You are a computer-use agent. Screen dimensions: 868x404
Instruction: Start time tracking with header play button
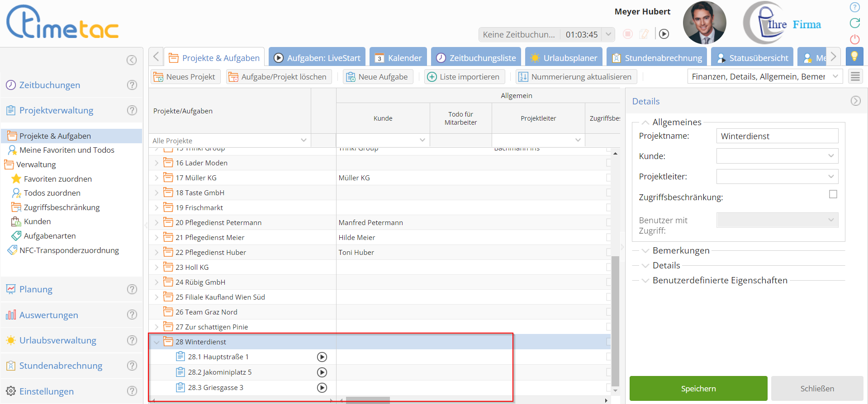pos(664,34)
